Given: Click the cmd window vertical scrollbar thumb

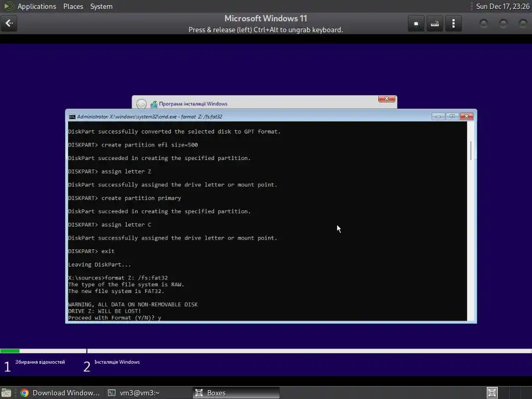Looking at the screenshot, I should tap(471, 150).
